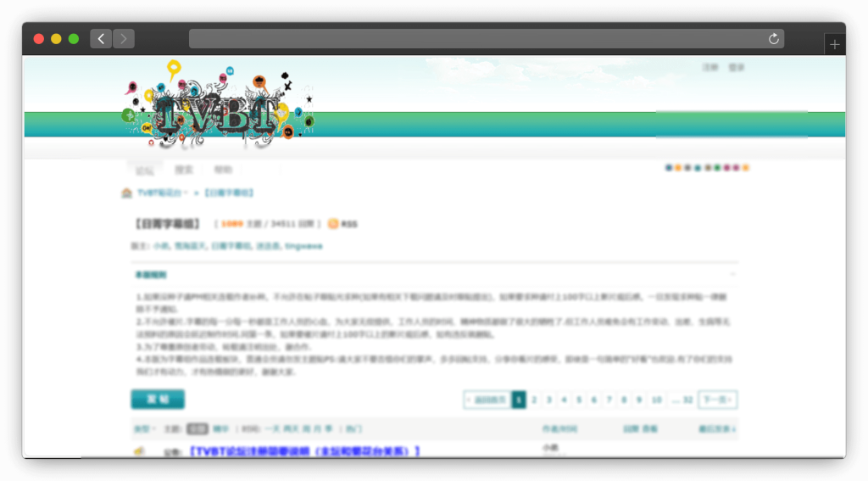
Task: Open a new browser tab with plus
Action: click(835, 45)
